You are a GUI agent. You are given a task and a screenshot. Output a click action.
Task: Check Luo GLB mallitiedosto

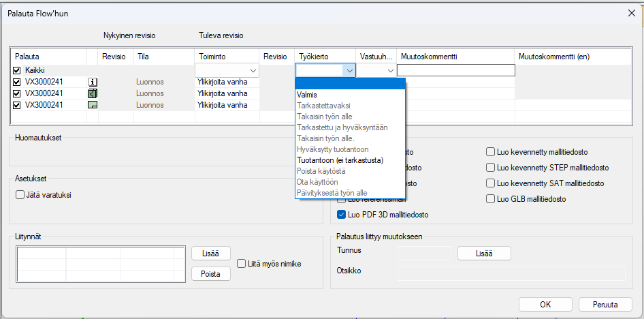491,199
